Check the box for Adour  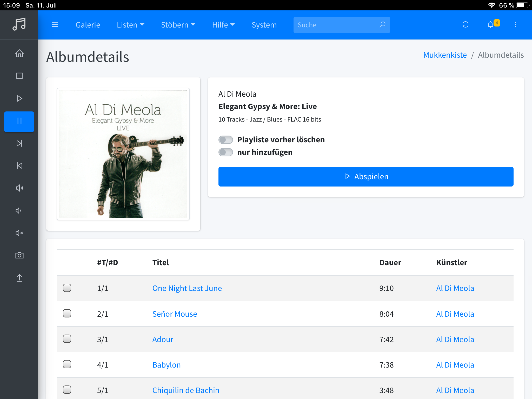tap(67, 339)
